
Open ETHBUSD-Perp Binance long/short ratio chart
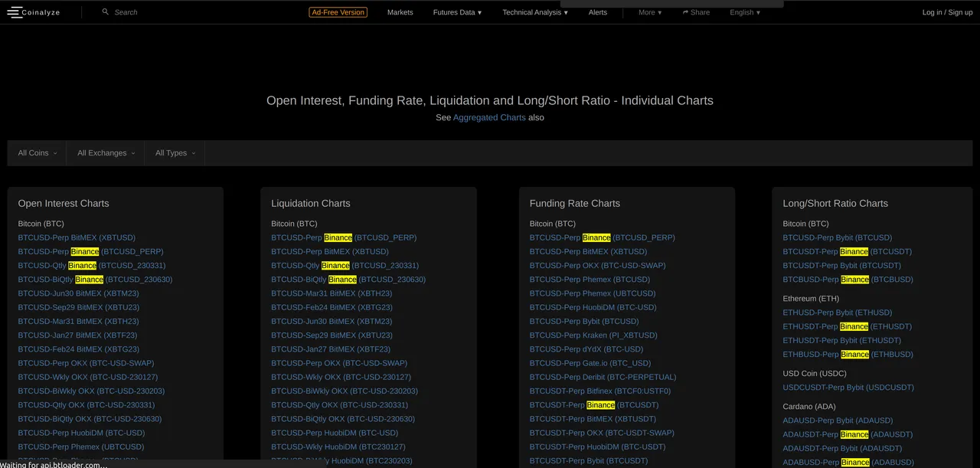848,355
